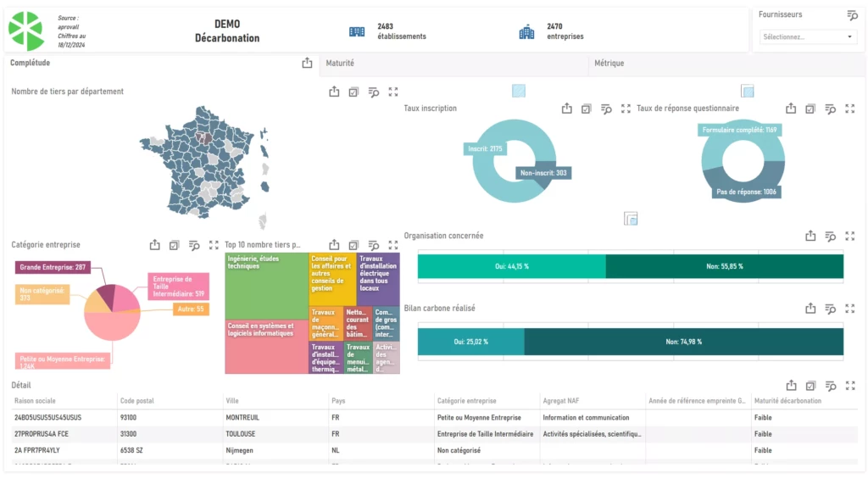Switch to the Métrique tab
The width and height of the screenshot is (868, 479).
point(609,64)
